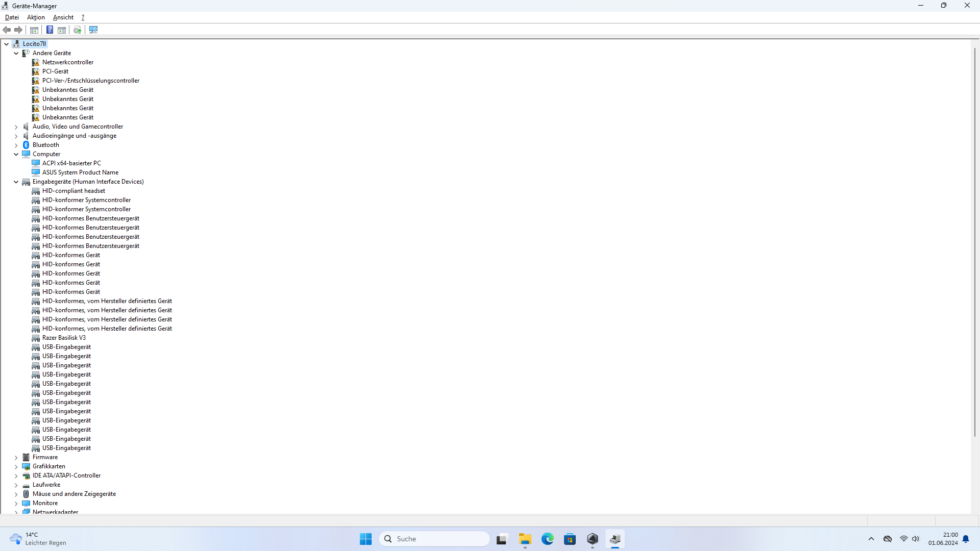The height and width of the screenshot is (551, 980).
Task: Open Microsoft Edge from the taskbar
Action: click(548, 539)
